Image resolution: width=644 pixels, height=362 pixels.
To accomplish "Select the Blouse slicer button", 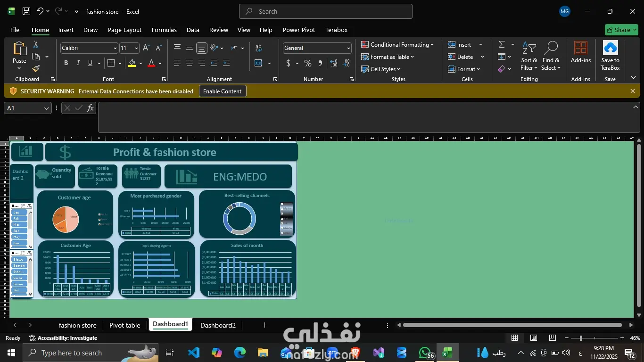I will [x=19, y=259].
